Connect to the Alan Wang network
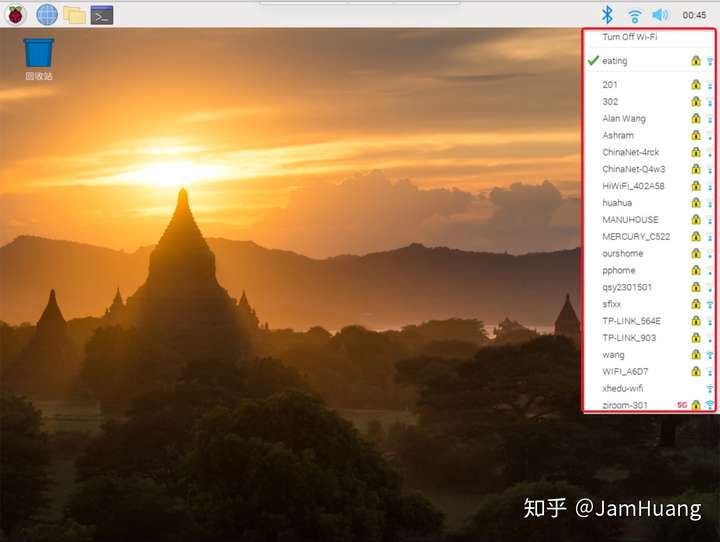This screenshot has height=542, width=720. [649, 119]
